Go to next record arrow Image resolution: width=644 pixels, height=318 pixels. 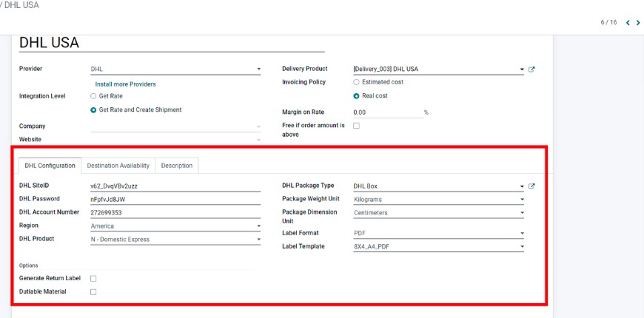click(x=638, y=23)
